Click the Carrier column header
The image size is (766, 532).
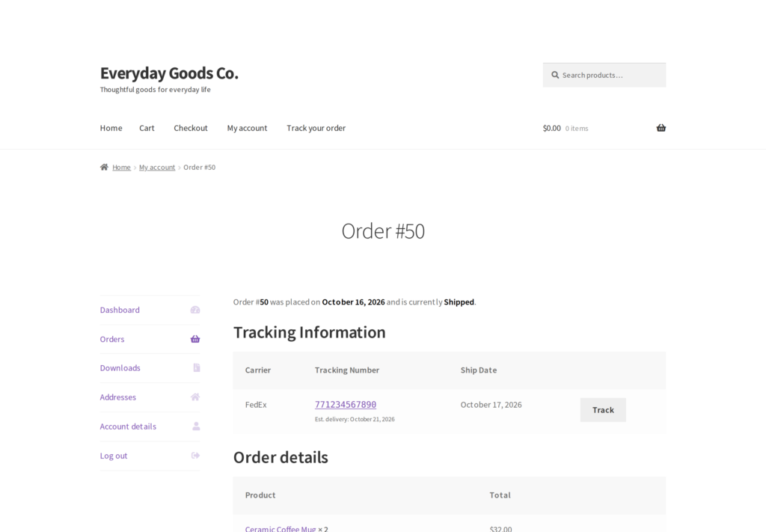click(x=258, y=370)
